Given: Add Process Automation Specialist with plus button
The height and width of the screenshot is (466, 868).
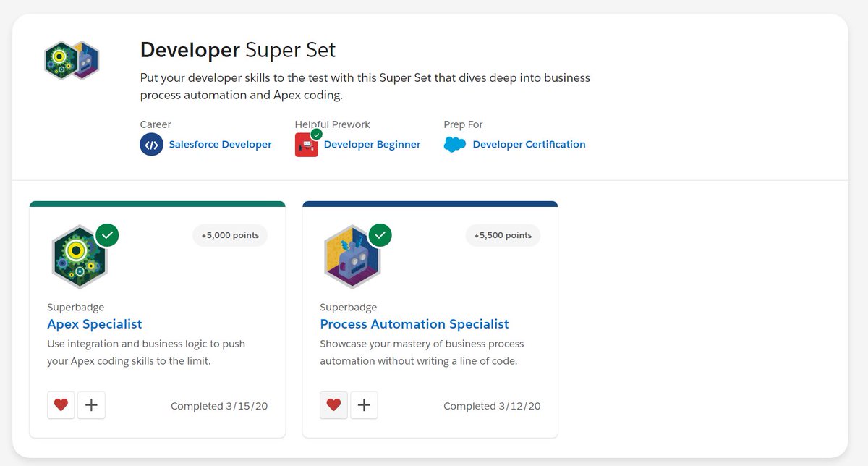Looking at the screenshot, I should pyautogui.click(x=364, y=405).
